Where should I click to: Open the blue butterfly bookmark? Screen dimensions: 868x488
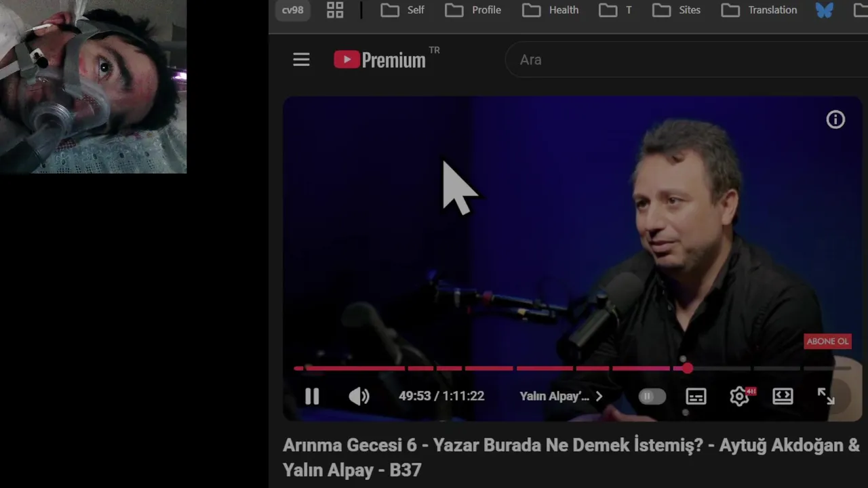[824, 10]
